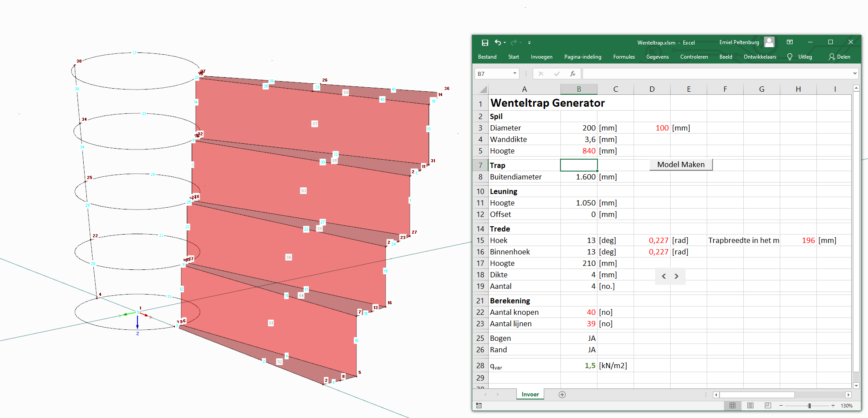The image size is (868, 418).
Task: Add a new sheet with the plus icon
Action: pyautogui.click(x=562, y=394)
